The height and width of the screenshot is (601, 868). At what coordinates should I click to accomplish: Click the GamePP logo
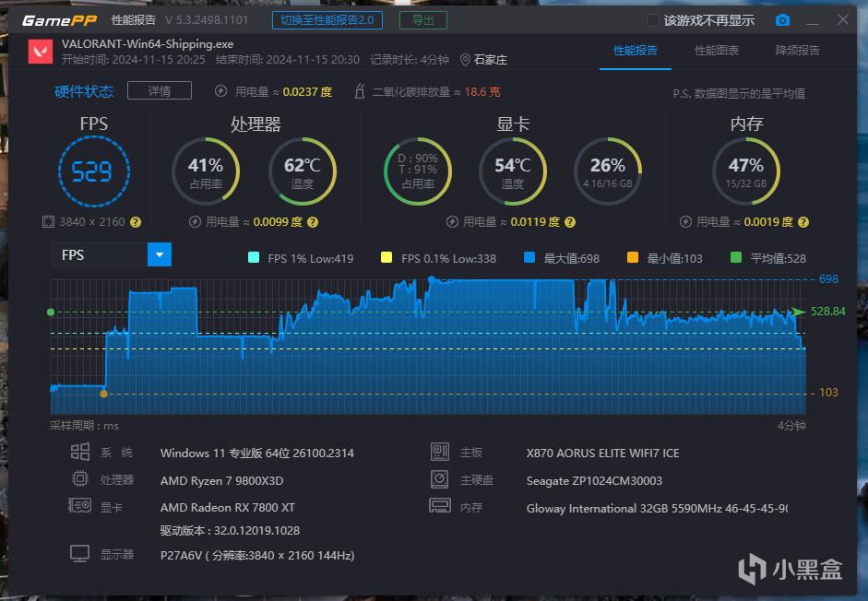pyautogui.click(x=59, y=21)
